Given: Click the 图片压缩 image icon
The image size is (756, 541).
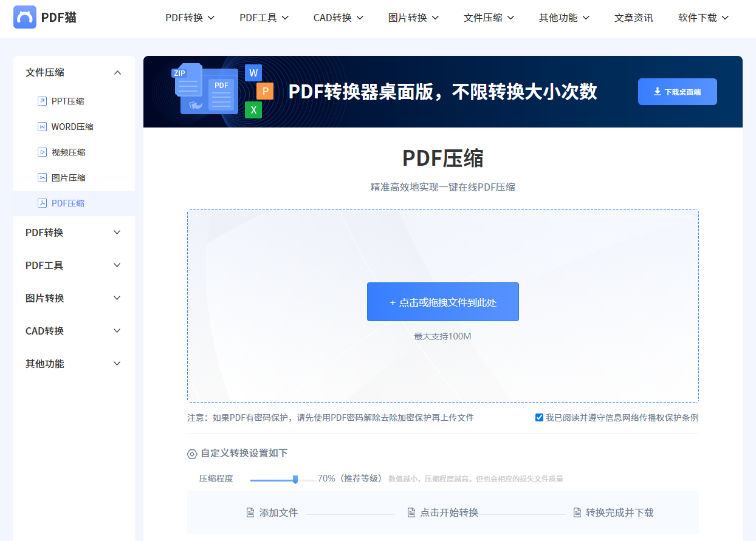Looking at the screenshot, I should 42,178.
